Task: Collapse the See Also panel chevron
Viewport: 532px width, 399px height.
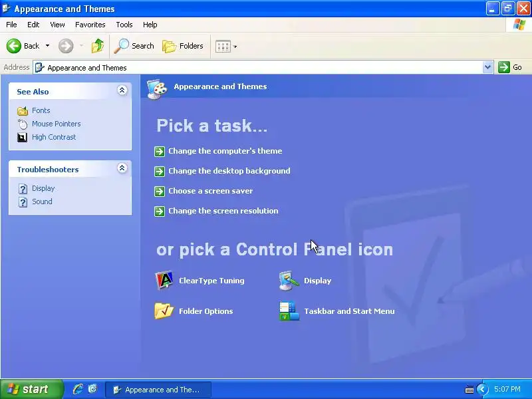Action: 122,90
